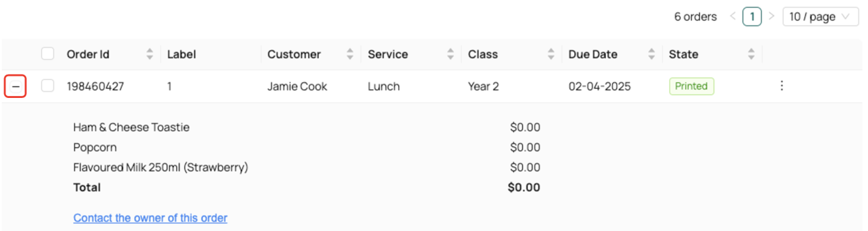Click the 02-04-2025 due date cell
Viewport: 868px width, 231px height.
coord(599,87)
